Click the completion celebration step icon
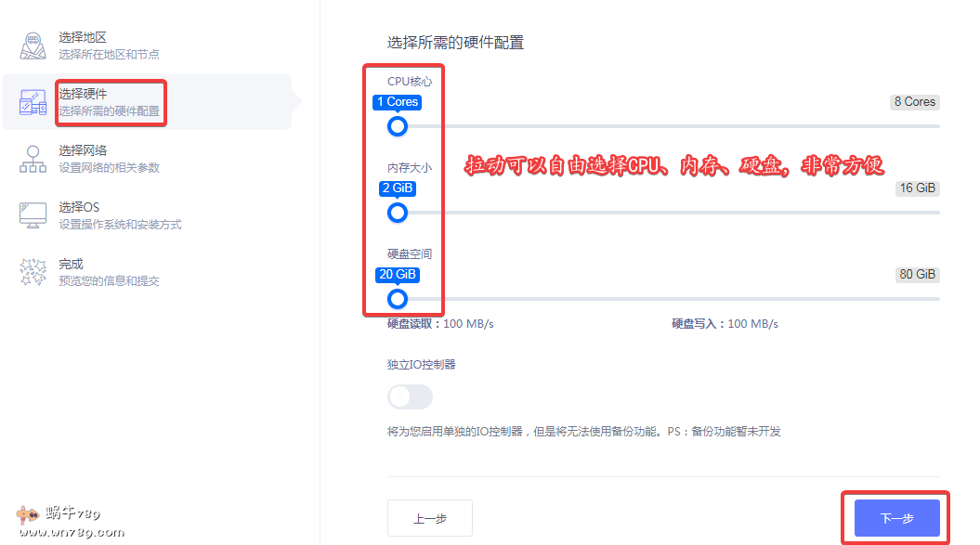The image size is (980, 545). point(33,272)
